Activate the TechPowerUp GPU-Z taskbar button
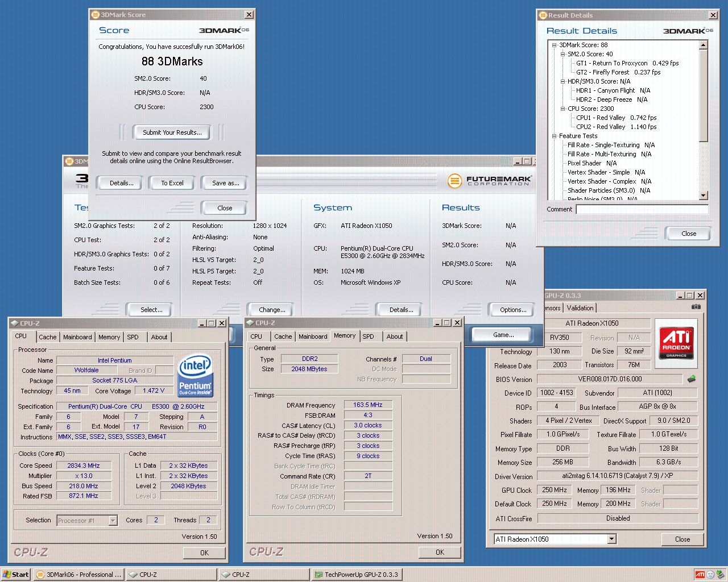The height and width of the screenshot is (582, 728). pyautogui.click(x=357, y=574)
